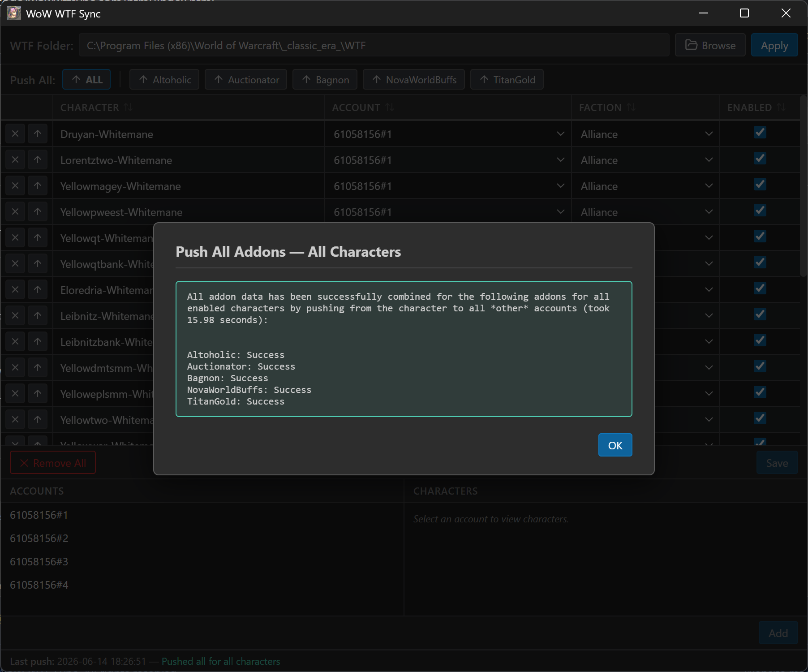Uncheck enabled box for Yellowqtbank
Image resolution: width=808 pixels, height=672 pixels.
(x=760, y=263)
